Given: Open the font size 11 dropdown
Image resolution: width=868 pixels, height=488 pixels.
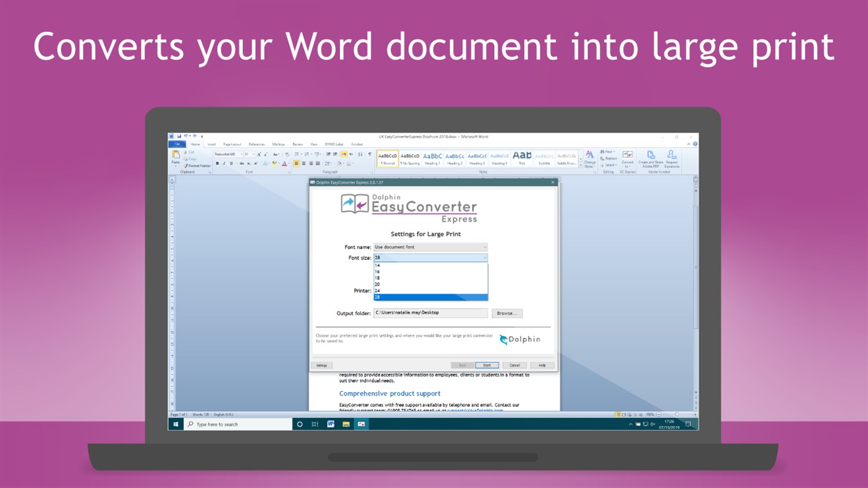Looking at the screenshot, I should 254,154.
